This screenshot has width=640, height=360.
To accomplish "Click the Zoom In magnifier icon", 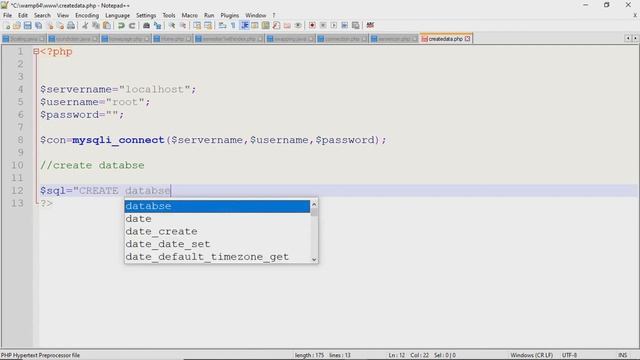I will (172, 26).
